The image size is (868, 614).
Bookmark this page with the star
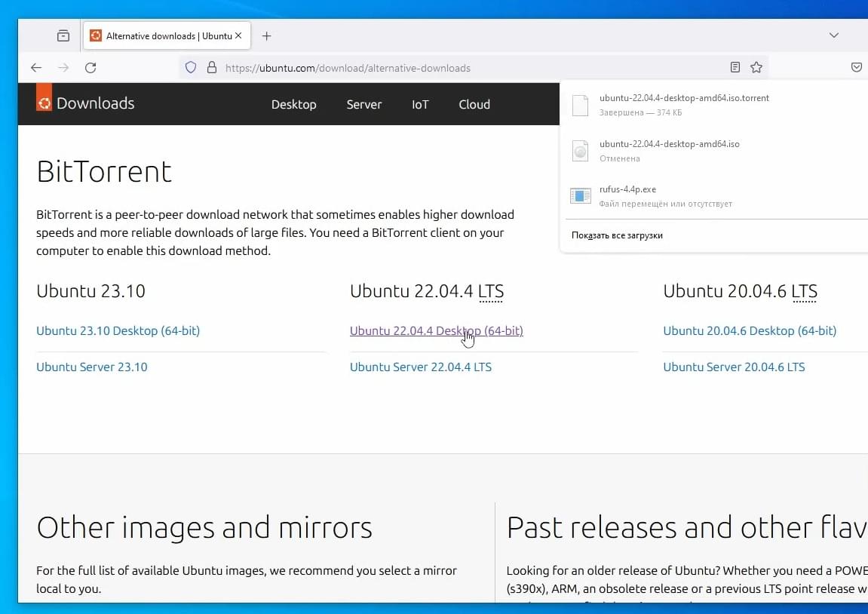coord(756,68)
